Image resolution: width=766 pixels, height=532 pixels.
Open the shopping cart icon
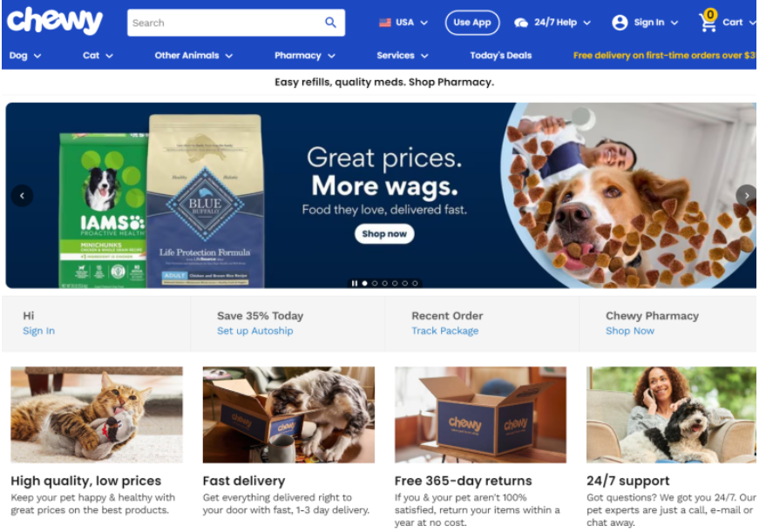pyautogui.click(x=708, y=21)
